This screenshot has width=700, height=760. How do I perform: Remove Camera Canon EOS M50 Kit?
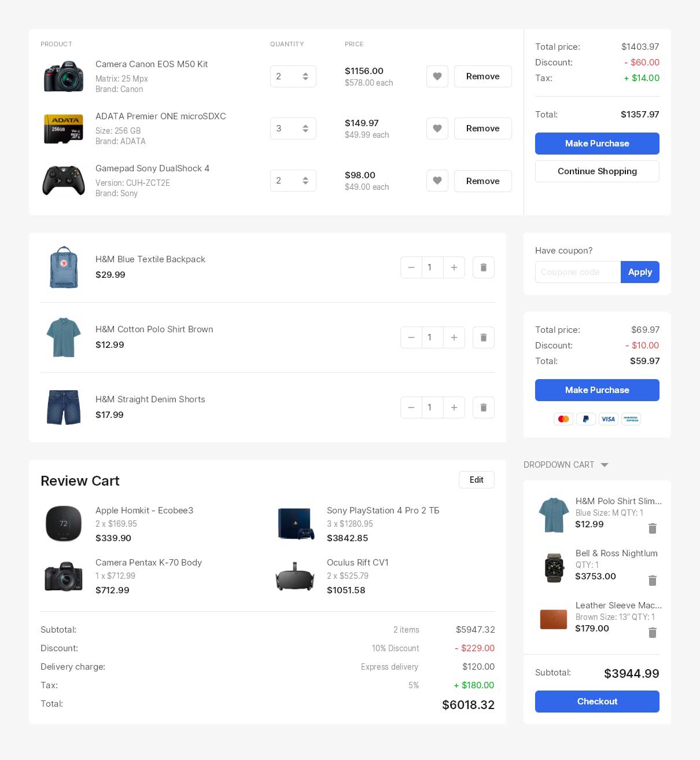[x=483, y=76]
